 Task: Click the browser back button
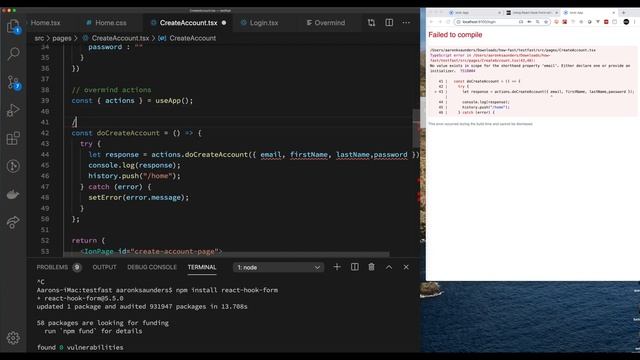click(x=431, y=22)
